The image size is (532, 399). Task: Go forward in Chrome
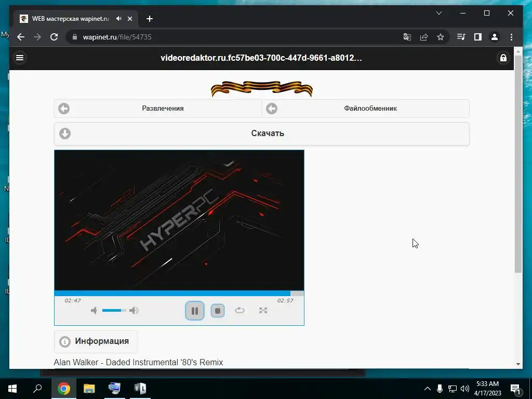[37, 37]
